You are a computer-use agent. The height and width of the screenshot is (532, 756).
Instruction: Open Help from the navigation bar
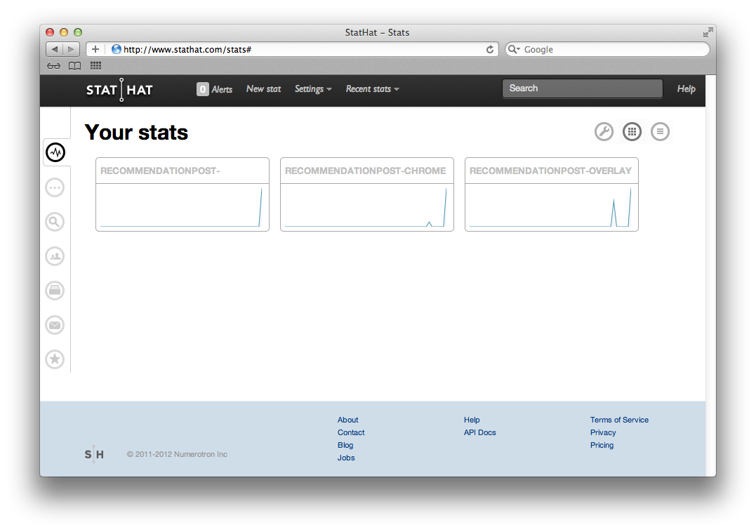click(x=686, y=88)
